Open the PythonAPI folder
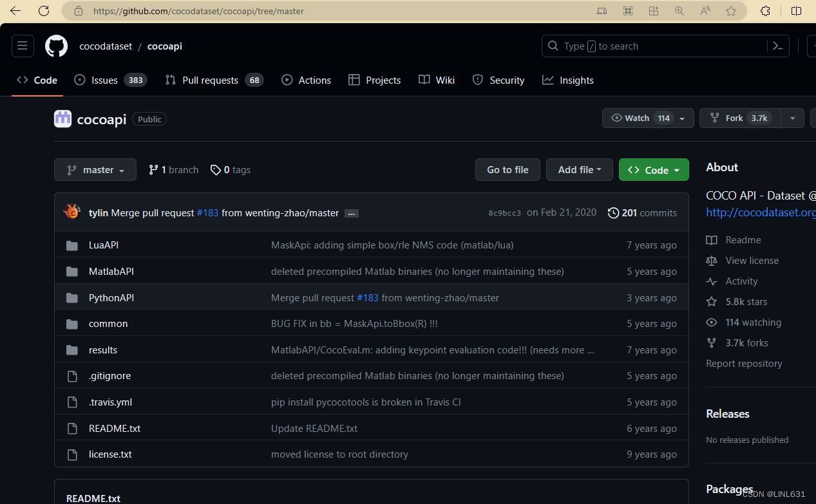 coord(111,297)
